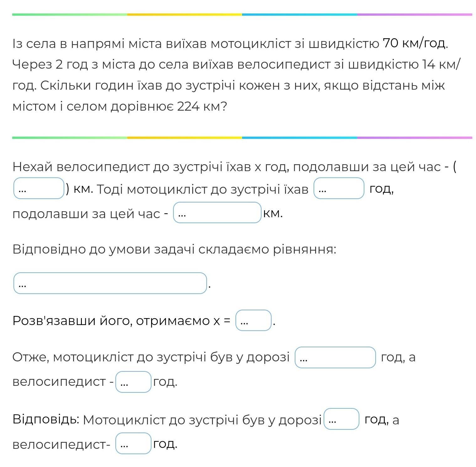Click the 'Відповідно до умови задачі складаємо рівняння:' text
476x467 pixels.
174,249
